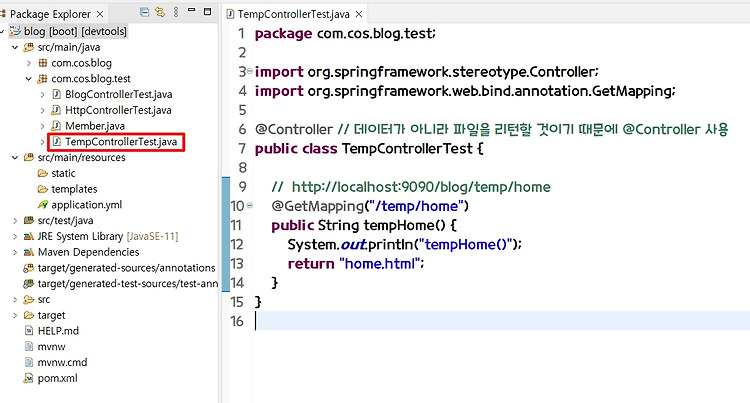The image size is (750, 403).
Task: Click the com.cos.blog package icon
Action: tap(43, 63)
